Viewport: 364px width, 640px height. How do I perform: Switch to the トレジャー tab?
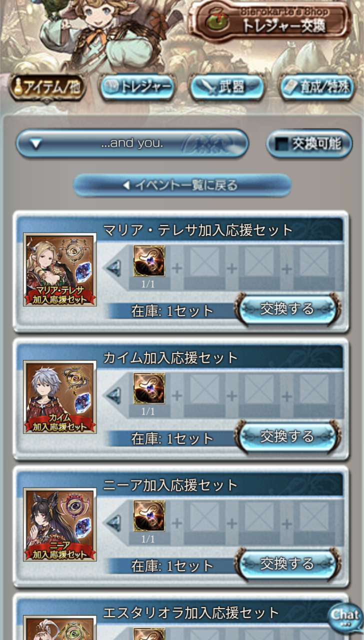[x=137, y=88]
